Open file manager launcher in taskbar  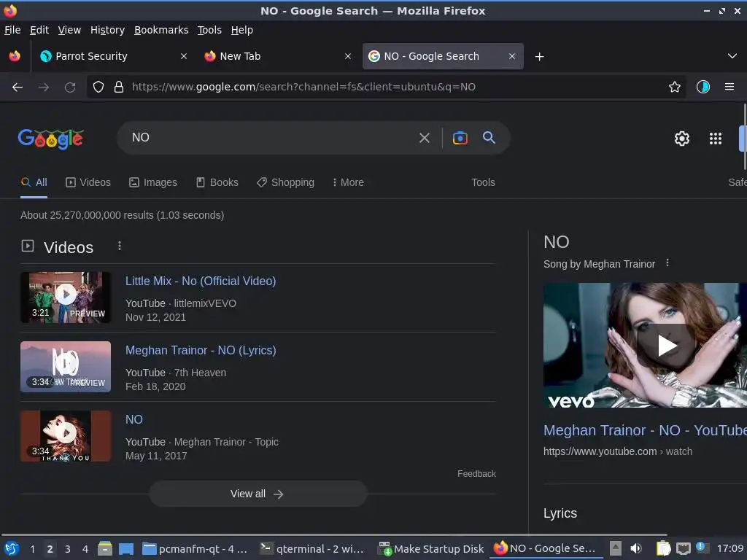[x=105, y=549]
